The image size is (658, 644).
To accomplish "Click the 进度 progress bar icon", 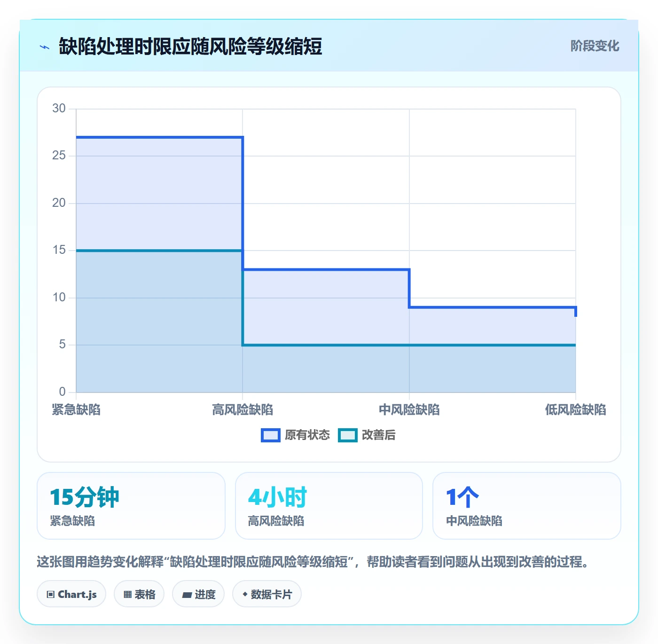I will (x=187, y=595).
